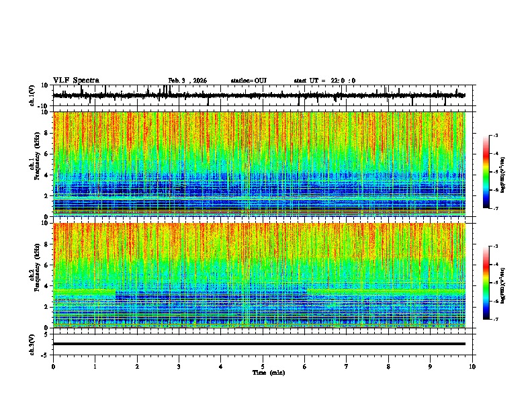Image resolution: width=532 pixels, height=411 pixels.
Task: Click the '6' kHz tick on ch.1 frequency axis
Action: point(46,154)
